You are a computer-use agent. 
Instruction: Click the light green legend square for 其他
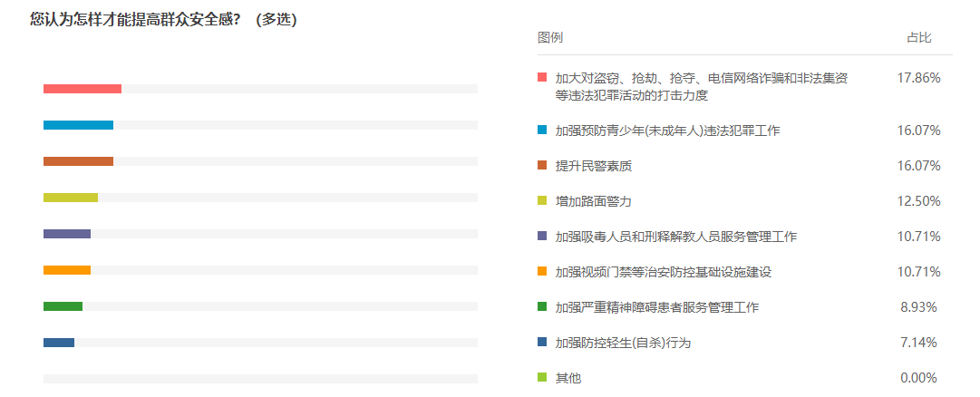pos(542,378)
